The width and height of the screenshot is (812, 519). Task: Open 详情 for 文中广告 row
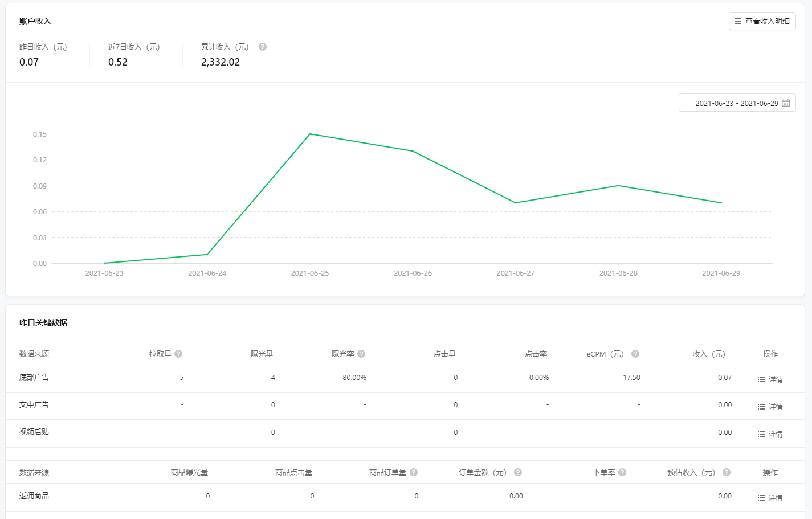(x=770, y=407)
